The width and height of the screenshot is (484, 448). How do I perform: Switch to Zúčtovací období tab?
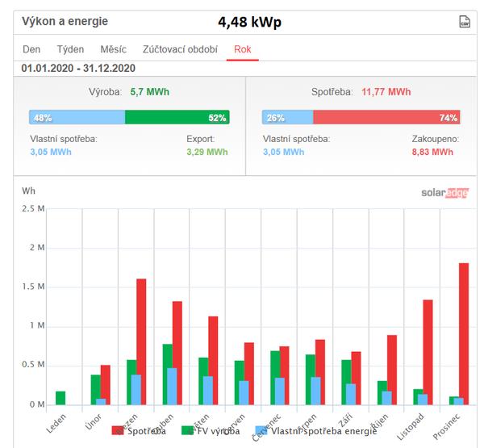tap(180, 49)
